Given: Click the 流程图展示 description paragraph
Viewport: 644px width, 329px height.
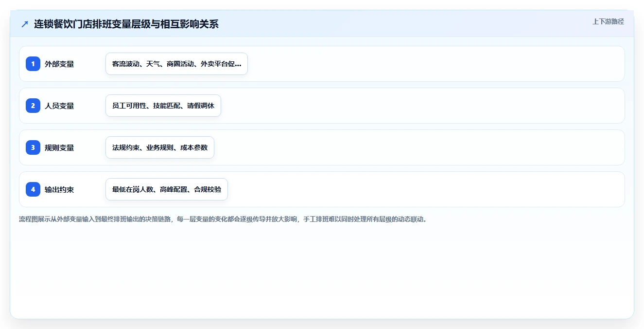Looking at the screenshot, I should click(x=223, y=219).
